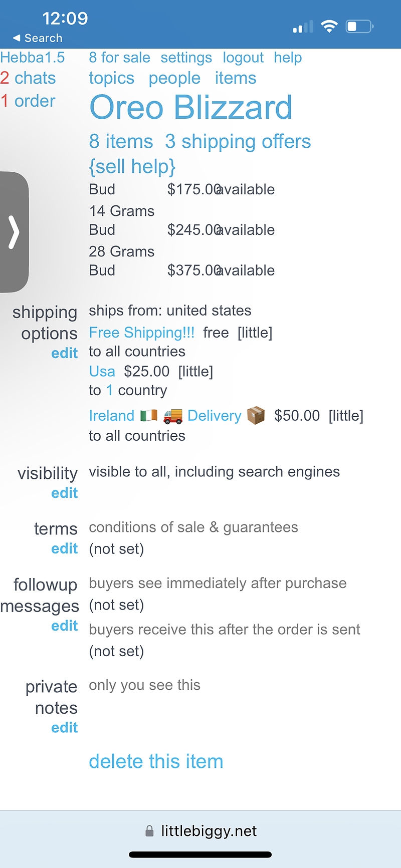Expand the side panel chevron handle
Viewport: 401px width, 868px height.
point(14,232)
